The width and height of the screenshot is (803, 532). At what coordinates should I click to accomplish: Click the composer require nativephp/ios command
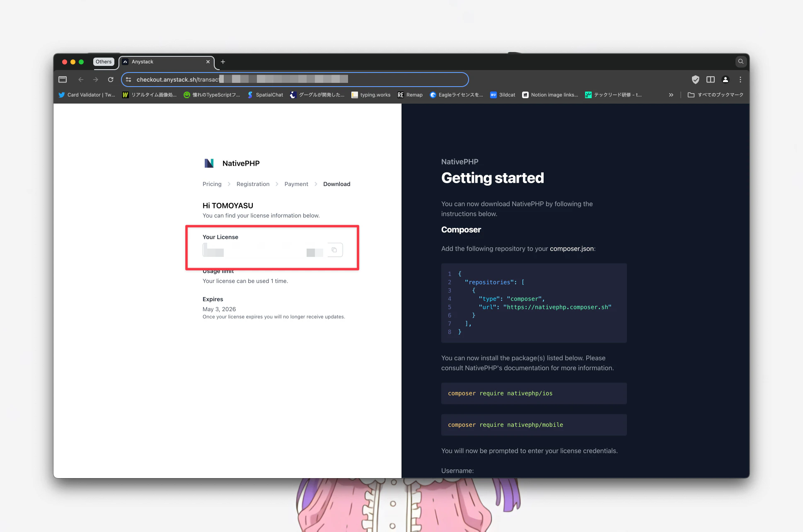500,393
